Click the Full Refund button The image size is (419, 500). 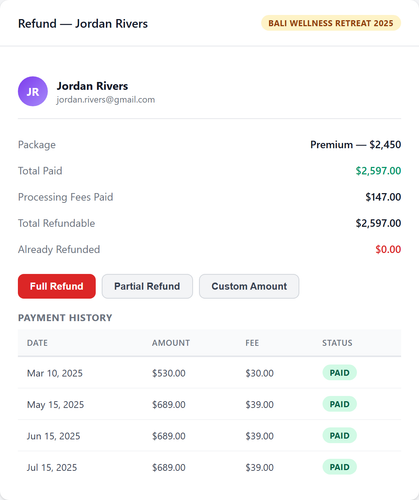(57, 286)
